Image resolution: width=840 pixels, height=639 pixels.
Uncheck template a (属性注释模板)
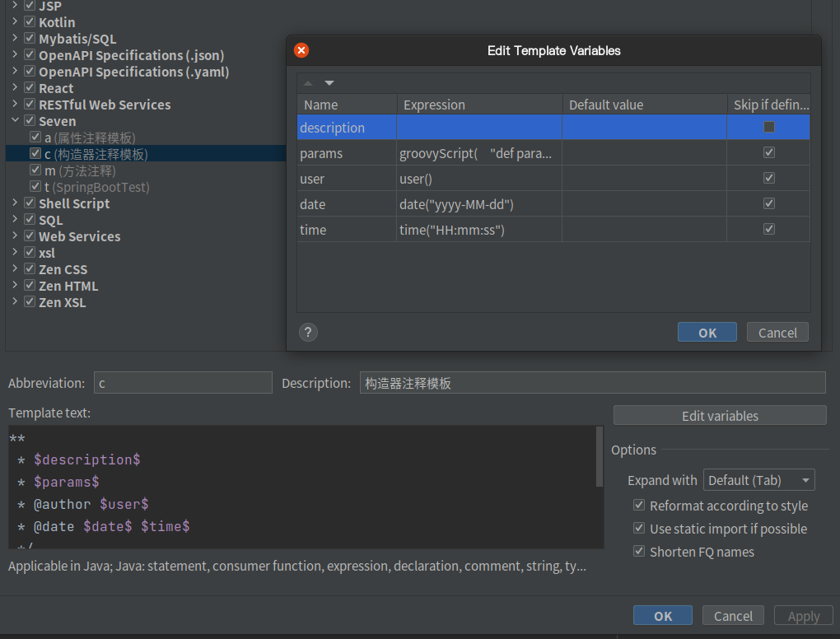point(35,138)
